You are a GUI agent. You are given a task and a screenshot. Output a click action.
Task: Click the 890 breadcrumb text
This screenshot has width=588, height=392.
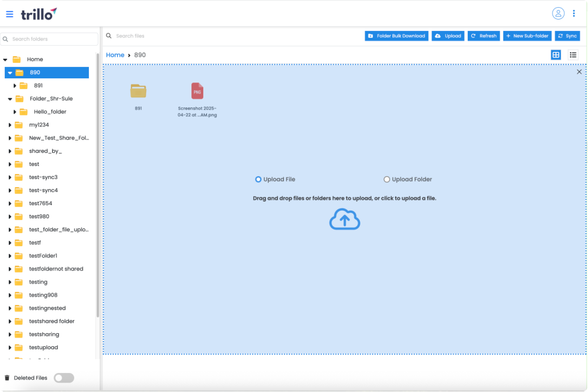(140, 55)
